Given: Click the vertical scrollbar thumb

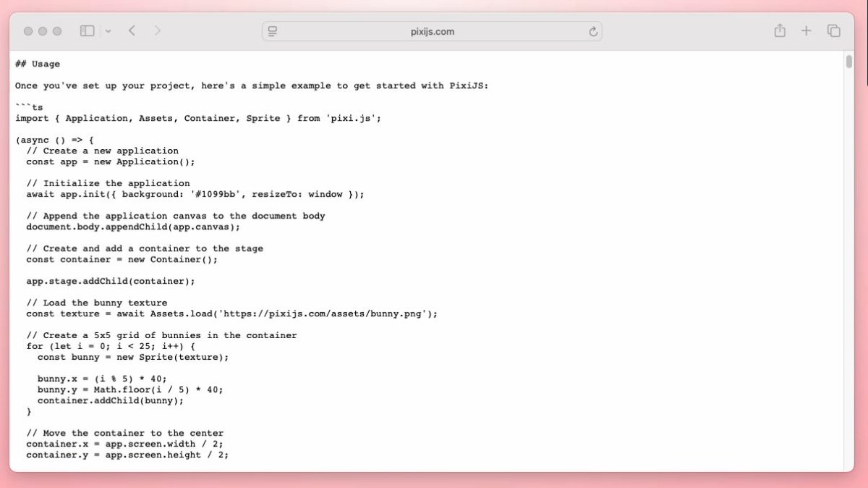Looking at the screenshot, I should (x=848, y=61).
